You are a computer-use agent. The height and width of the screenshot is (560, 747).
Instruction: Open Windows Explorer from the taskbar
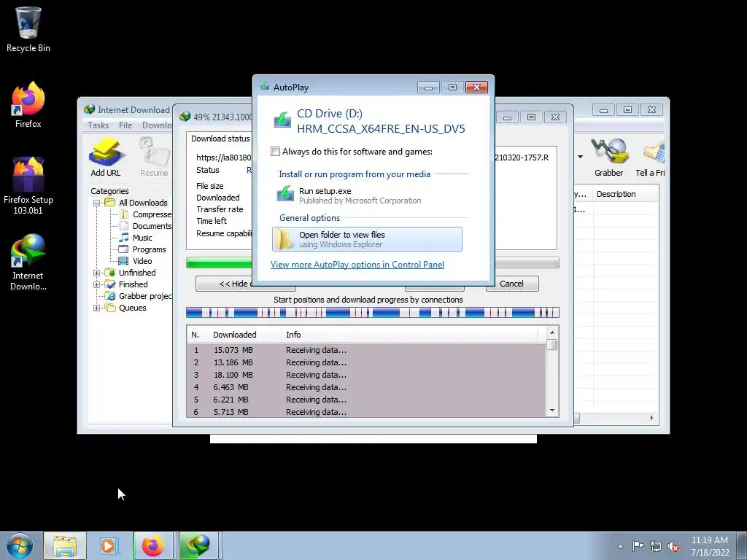(65, 545)
